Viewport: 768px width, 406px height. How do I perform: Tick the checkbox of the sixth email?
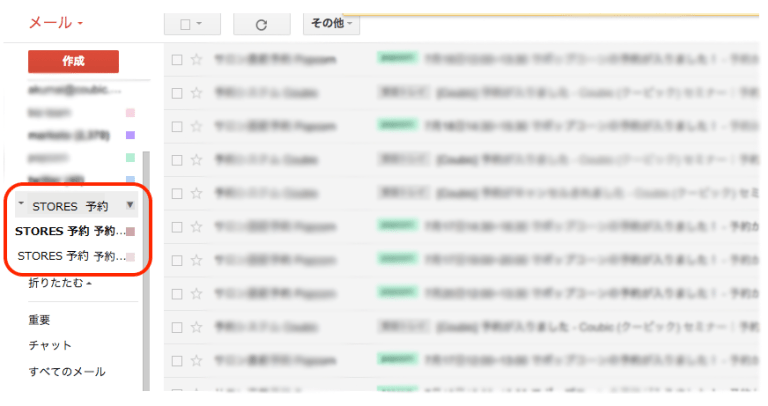pyautogui.click(x=177, y=227)
